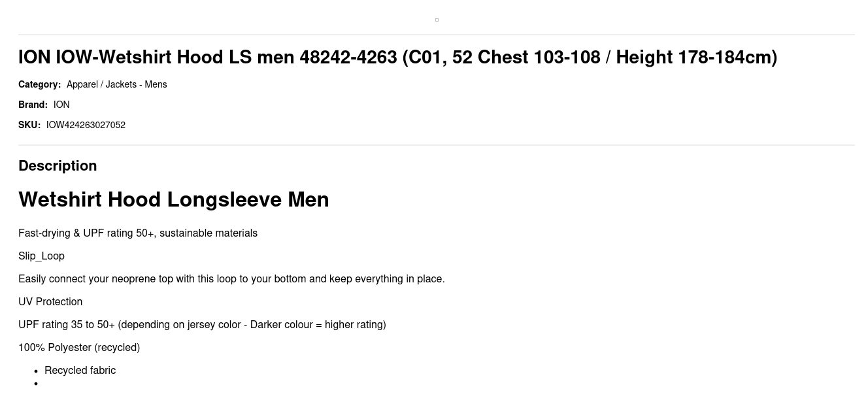
Task: Click the Slip_Loop text
Action: 41,256
